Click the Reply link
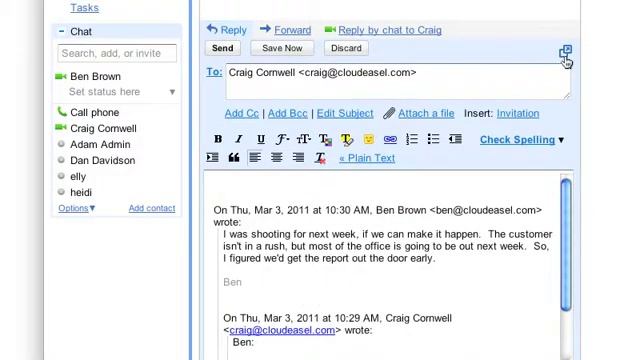Viewport: 640px width, 360px height. point(233,30)
